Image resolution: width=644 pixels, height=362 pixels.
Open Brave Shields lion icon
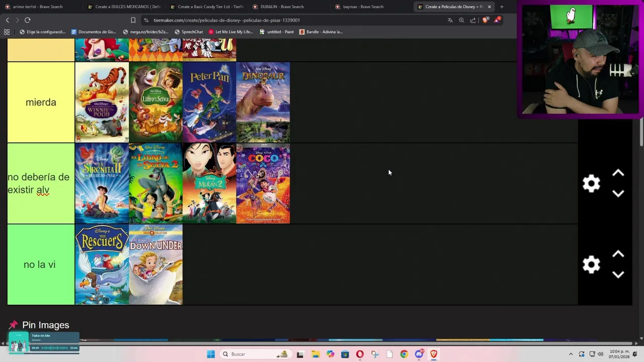pyautogui.click(x=485, y=20)
